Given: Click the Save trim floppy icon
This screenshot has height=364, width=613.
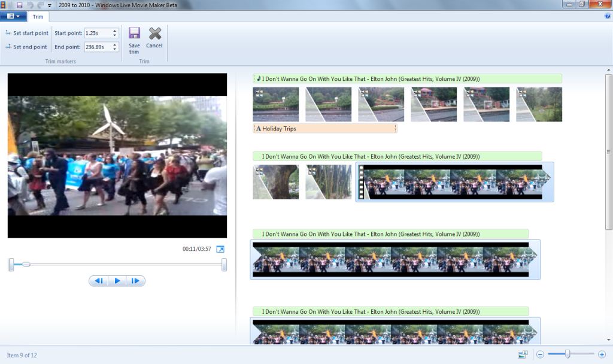Looking at the screenshot, I should coord(134,34).
